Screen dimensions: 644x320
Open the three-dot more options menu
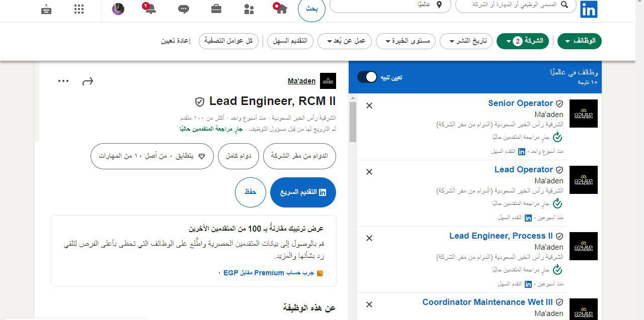(63, 81)
